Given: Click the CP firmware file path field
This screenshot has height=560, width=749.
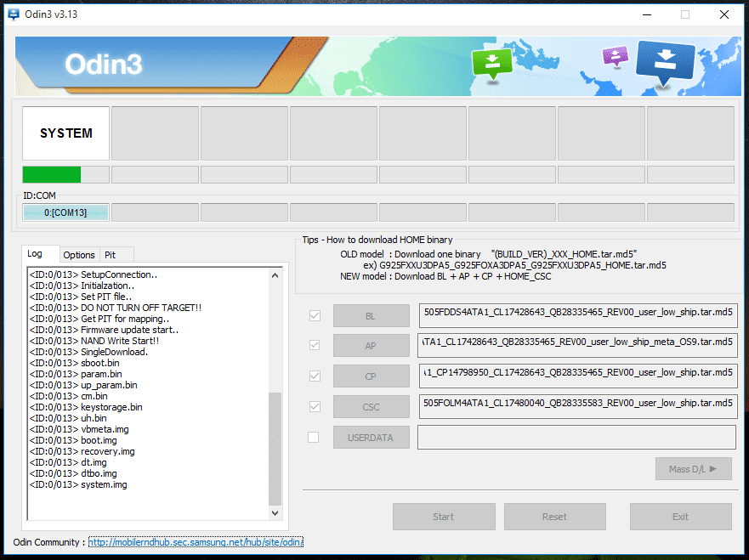Looking at the screenshot, I should coord(578,376).
